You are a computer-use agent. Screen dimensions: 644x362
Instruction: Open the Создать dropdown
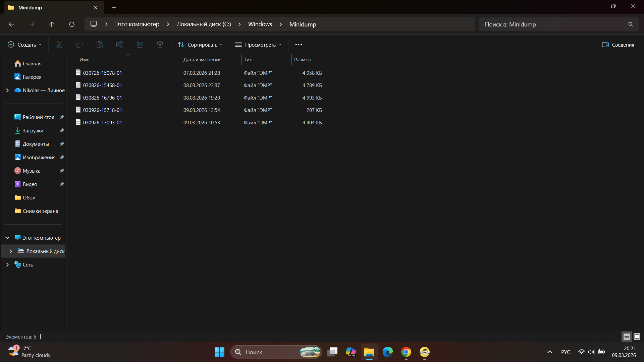pos(25,45)
